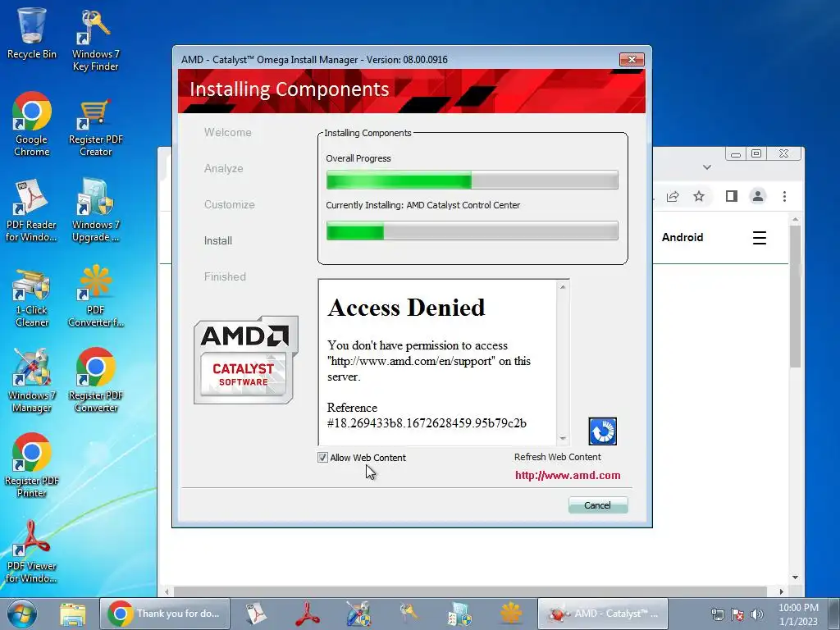Click the AMD Catalyst Software logo
Image resolution: width=840 pixels, height=630 pixels.
(x=246, y=360)
